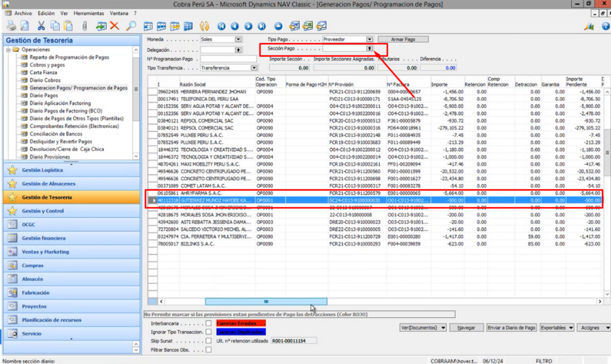
Task: Toggle the Skip Sunat checkbox
Action: point(208,341)
